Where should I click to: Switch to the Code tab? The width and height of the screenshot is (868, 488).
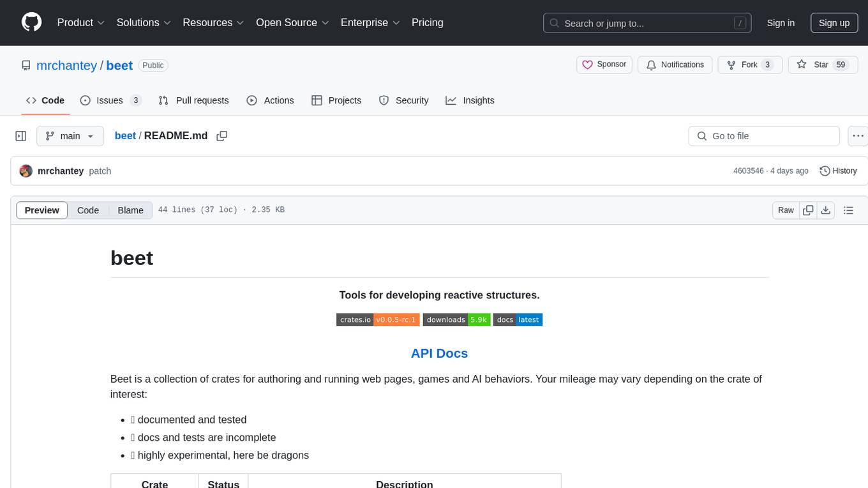click(45, 100)
